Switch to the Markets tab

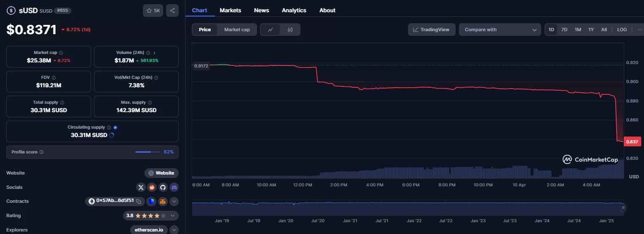point(230,10)
